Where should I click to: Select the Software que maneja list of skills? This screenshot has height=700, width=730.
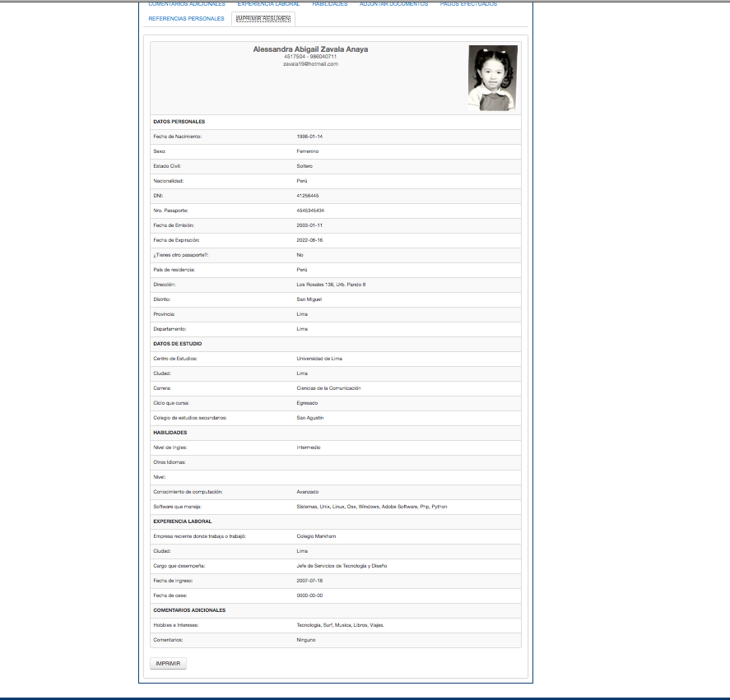[x=372, y=507]
